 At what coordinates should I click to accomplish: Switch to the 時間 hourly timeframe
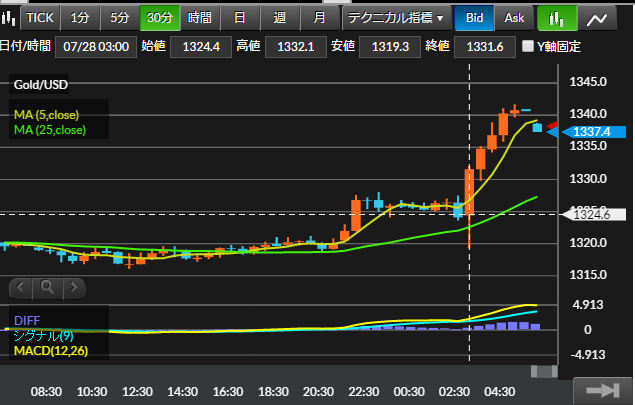coord(199,18)
